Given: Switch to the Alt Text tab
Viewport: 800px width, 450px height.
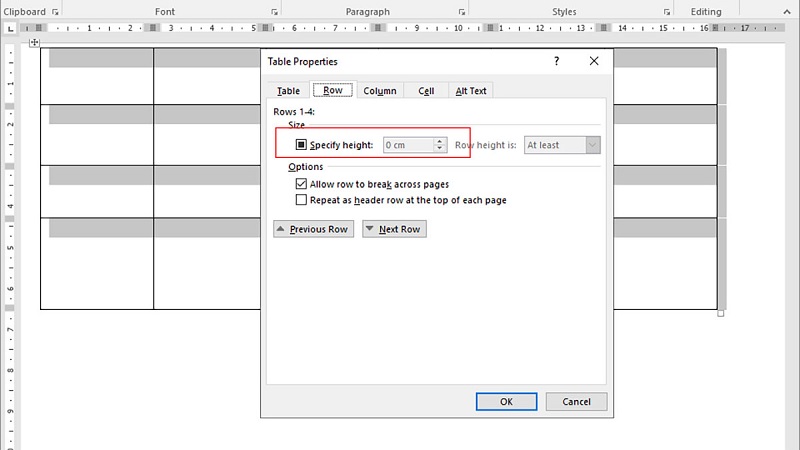Looking at the screenshot, I should click(470, 91).
